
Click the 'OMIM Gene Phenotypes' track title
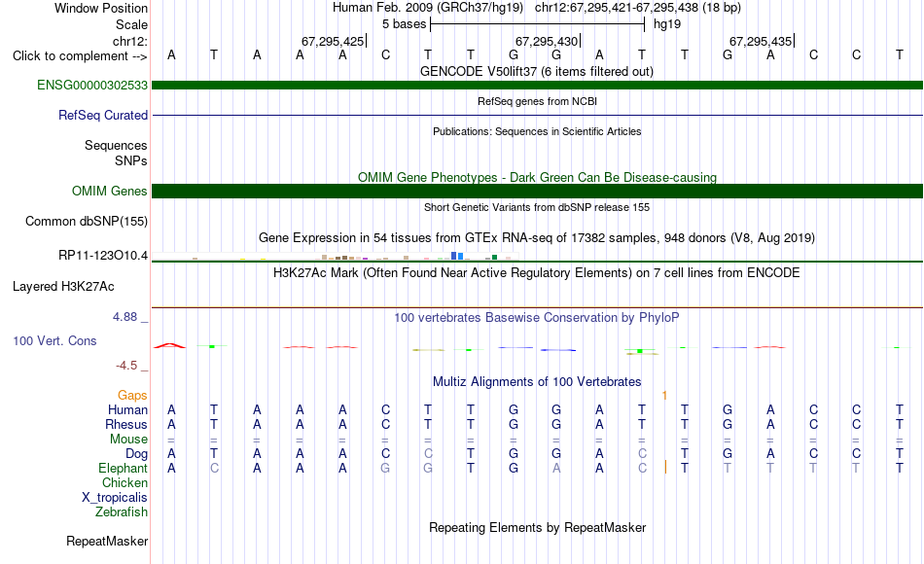[x=537, y=177]
